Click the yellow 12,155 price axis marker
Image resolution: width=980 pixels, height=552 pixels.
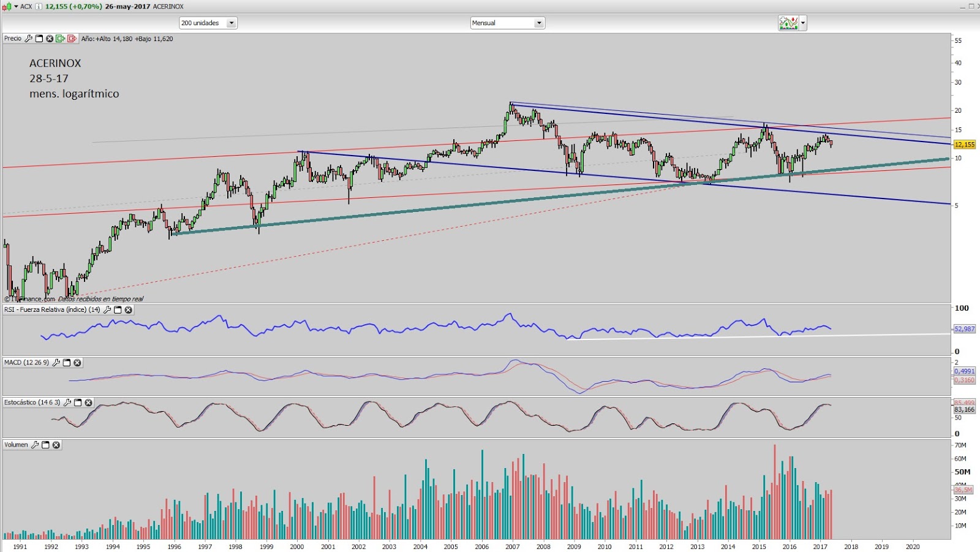pos(965,145)
